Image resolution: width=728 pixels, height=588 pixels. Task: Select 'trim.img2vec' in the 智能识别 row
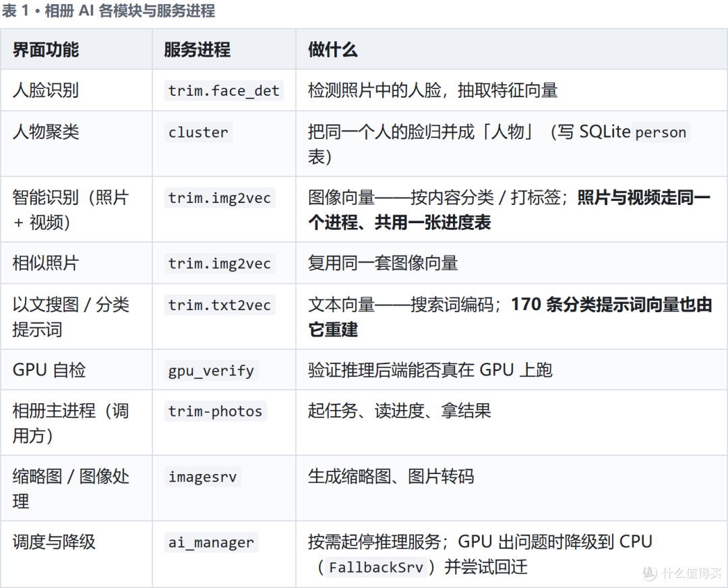(220, 198)
